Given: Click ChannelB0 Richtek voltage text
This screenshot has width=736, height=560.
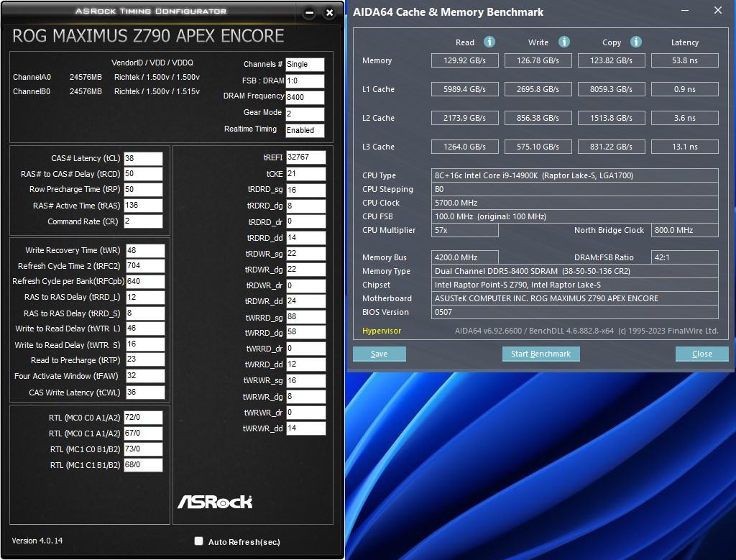Looking at the screenshot, I should click(x=157, y=91).
